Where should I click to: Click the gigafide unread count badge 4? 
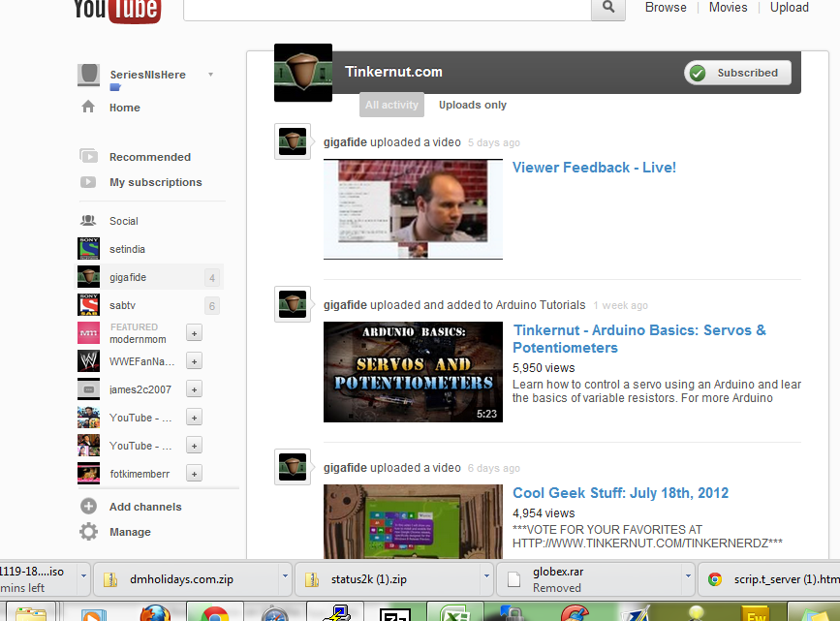[212, 277]
